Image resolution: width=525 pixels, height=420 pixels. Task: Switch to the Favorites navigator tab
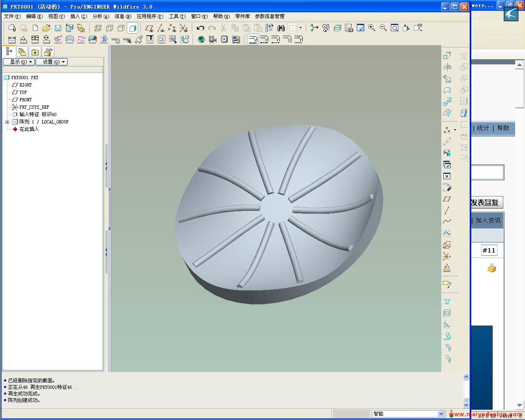tap(35, 52)
